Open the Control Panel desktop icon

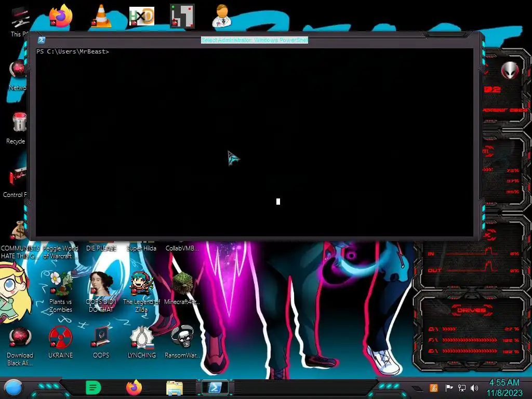tap(16, 182)
